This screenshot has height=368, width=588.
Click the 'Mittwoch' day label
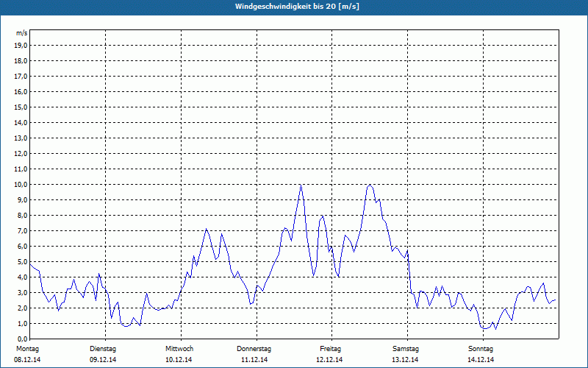(x=179, y=349)
